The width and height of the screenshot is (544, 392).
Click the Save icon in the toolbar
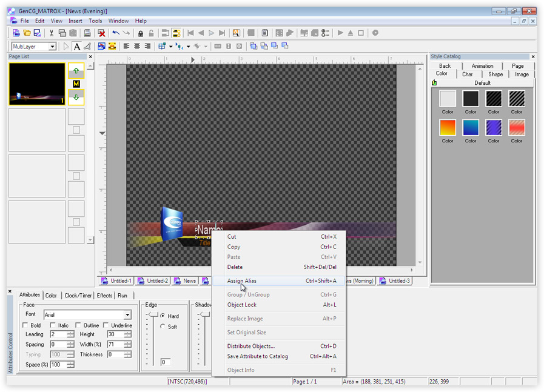coord(37,33)
